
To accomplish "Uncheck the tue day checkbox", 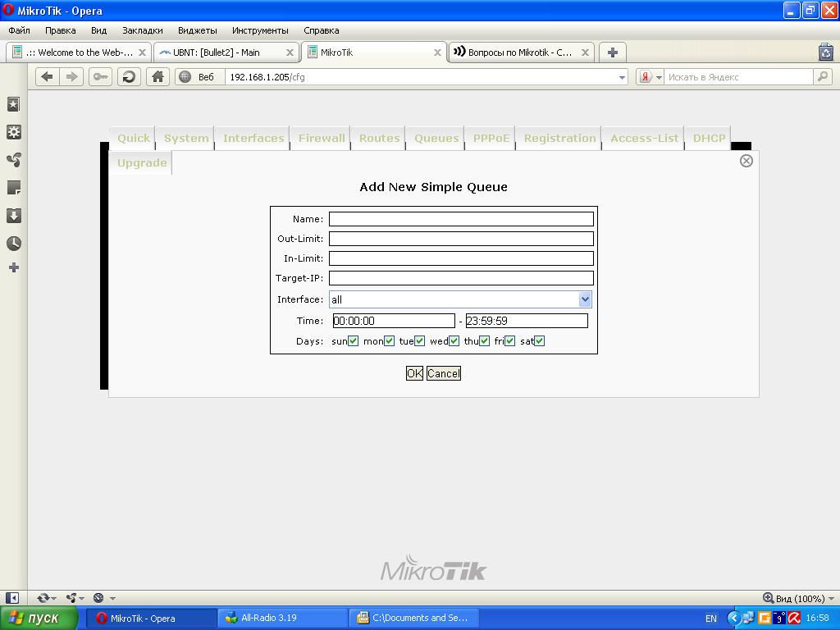I will tap(419, 340).
